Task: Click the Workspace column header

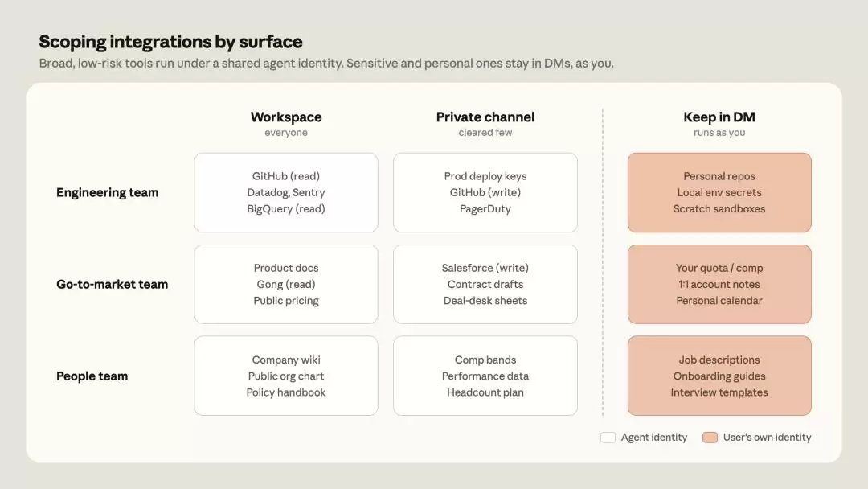Action: pyautogui.click(x=286, y=117)
